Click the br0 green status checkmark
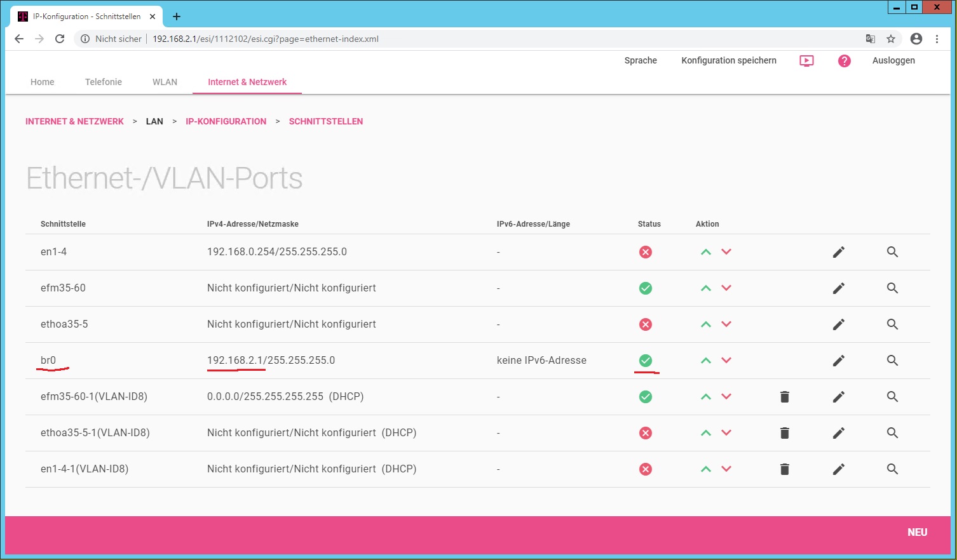 646,361
